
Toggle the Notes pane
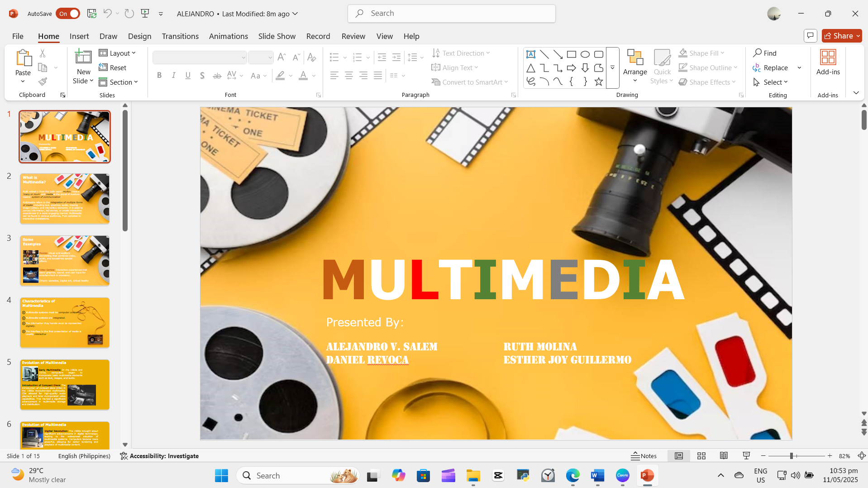point(644,456)
